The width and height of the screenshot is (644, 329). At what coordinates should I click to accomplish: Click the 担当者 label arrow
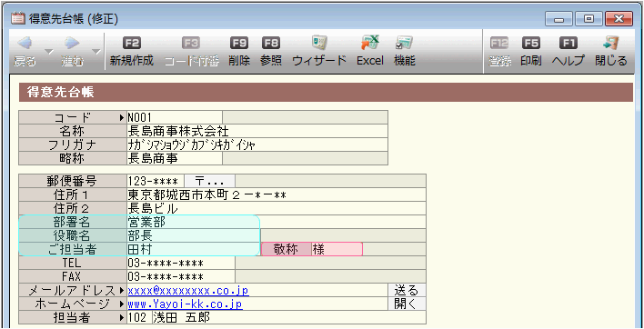click(x=122, y=317)
